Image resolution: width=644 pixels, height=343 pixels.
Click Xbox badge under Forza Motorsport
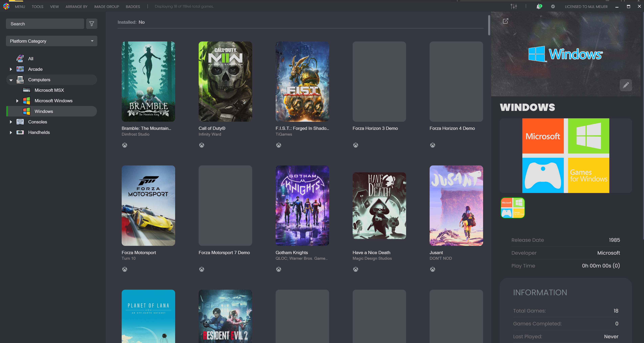click(x=125, y=269)
